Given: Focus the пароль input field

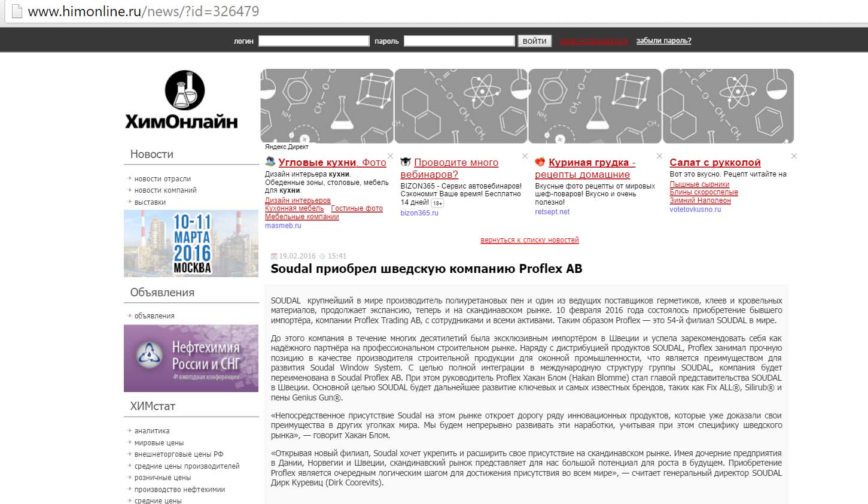Looking at the screenshot, I should tap(459, 41).
